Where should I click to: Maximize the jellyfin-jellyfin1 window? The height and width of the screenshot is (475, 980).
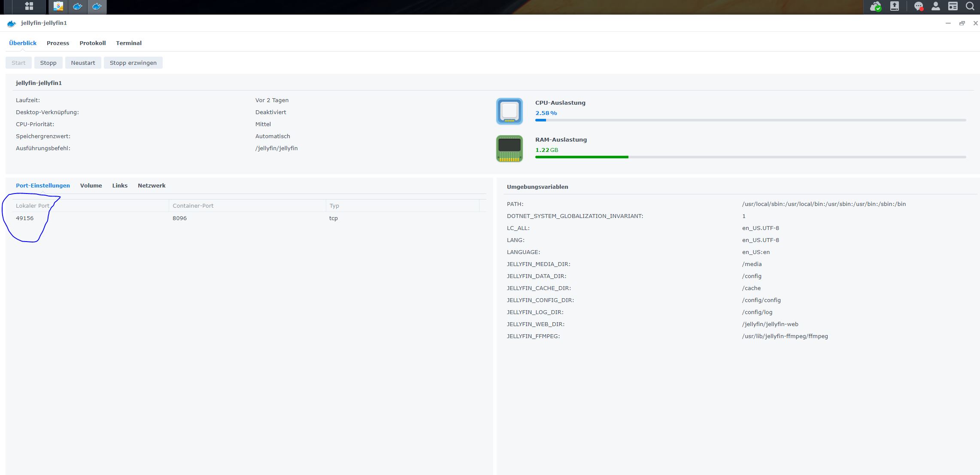[962, 23]
